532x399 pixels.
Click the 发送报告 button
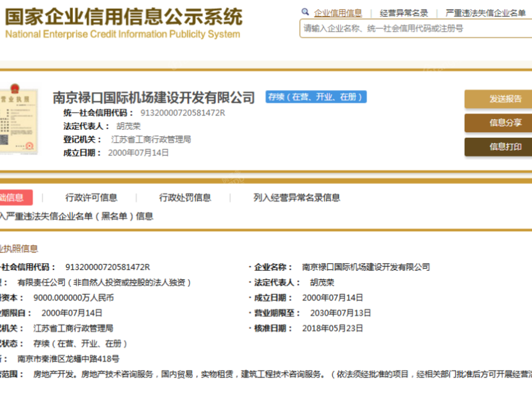click(x=498, y=99)
